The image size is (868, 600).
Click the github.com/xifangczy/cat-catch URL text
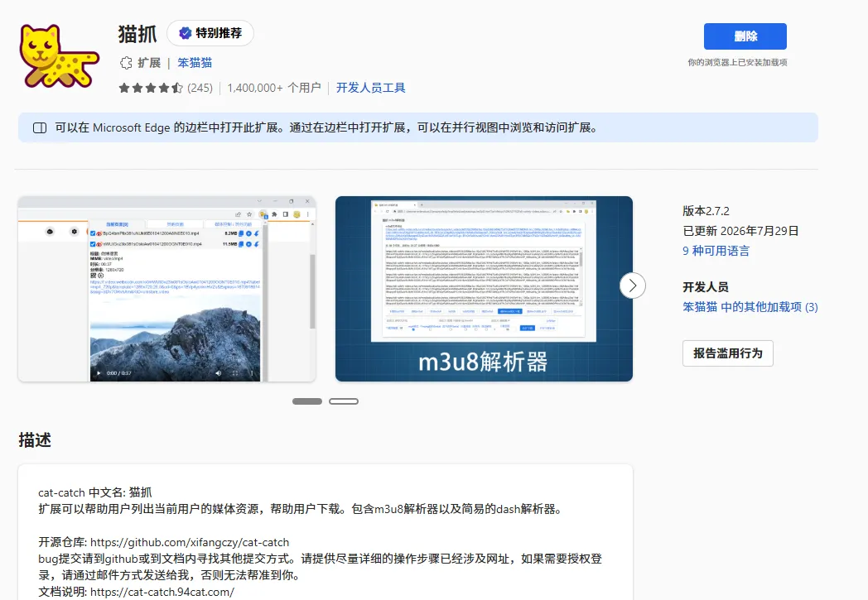190,543
